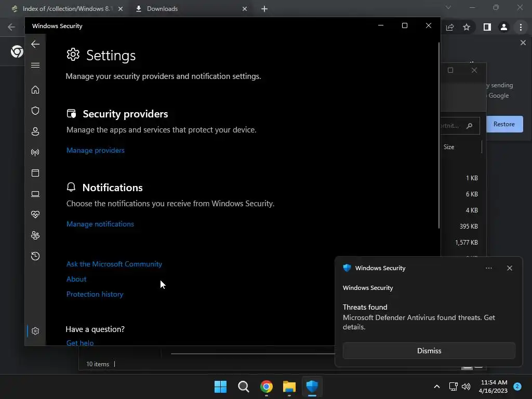The image size is (532, 399).
Task: Open Ask the Microsoft Community link
Action: [114, 264]
